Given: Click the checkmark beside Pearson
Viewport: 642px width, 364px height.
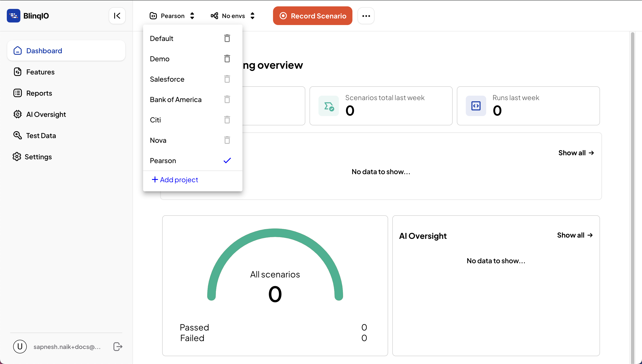Looking at the screenshot, I should (x=227, y=161).
